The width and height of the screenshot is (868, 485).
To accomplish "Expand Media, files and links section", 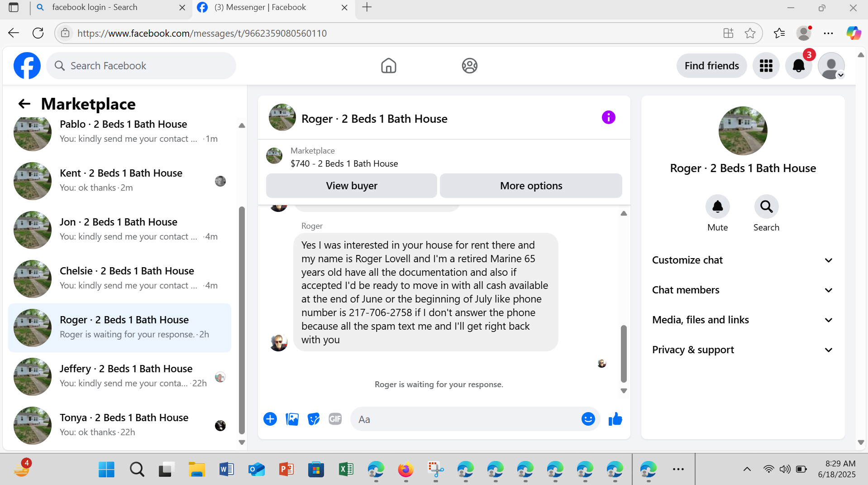I will point(743,320).
